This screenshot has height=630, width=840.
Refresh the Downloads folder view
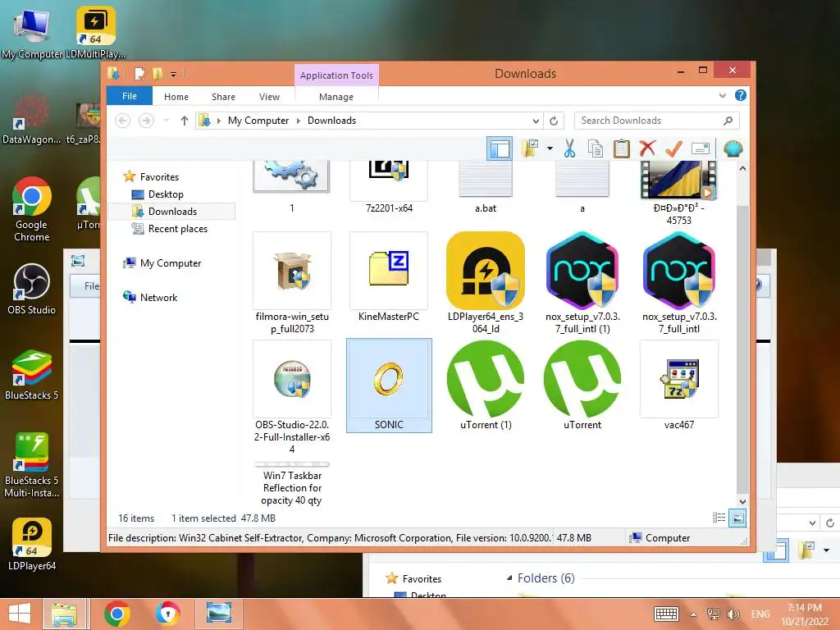tap(554, 121)
